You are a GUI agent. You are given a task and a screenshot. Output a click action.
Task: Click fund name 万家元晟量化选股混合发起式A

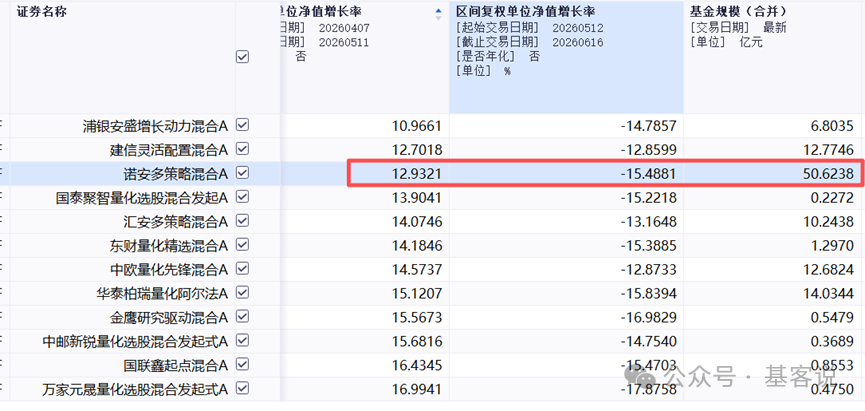coord(135,390)
